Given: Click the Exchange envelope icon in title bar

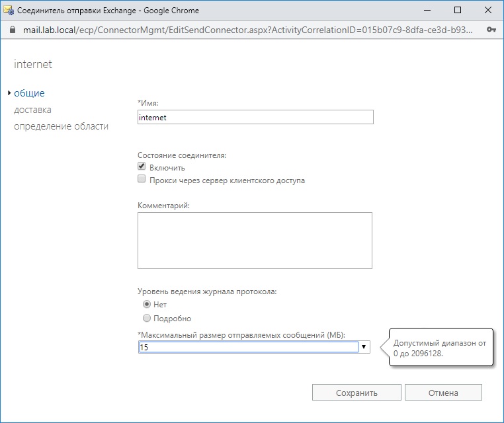Looking at the screenshot, I should pos(9,11).
